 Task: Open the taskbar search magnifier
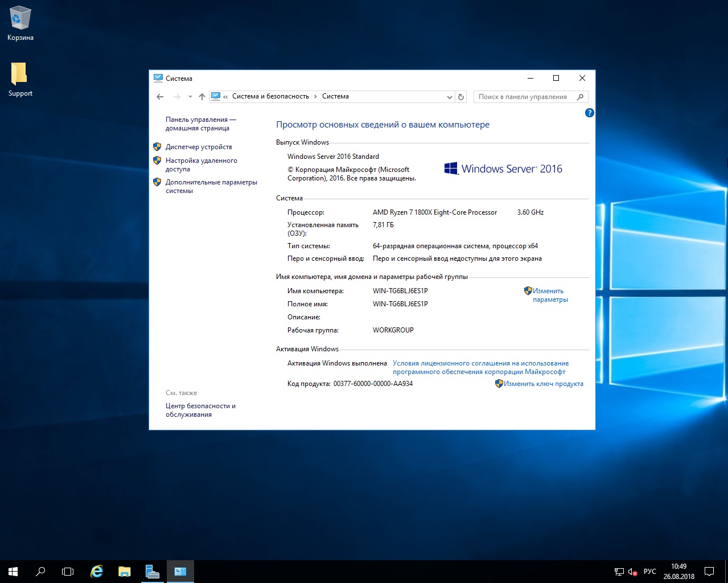(40, 572)
